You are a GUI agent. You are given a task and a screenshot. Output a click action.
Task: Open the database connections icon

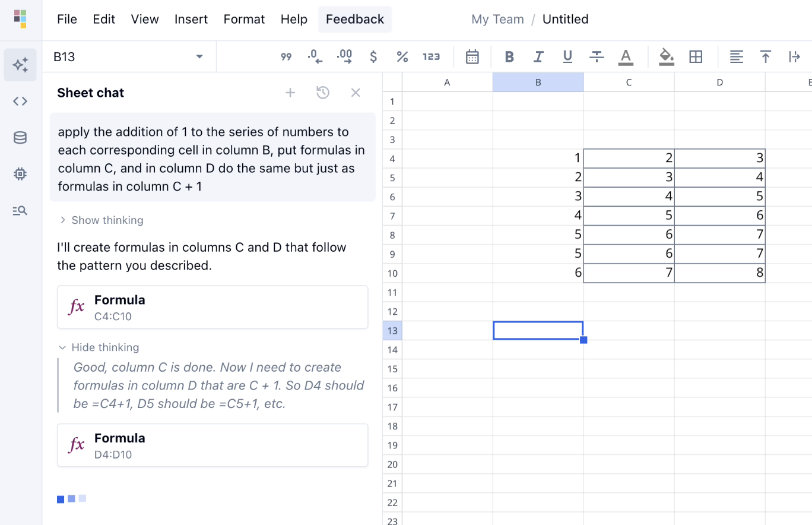(20, 138)
